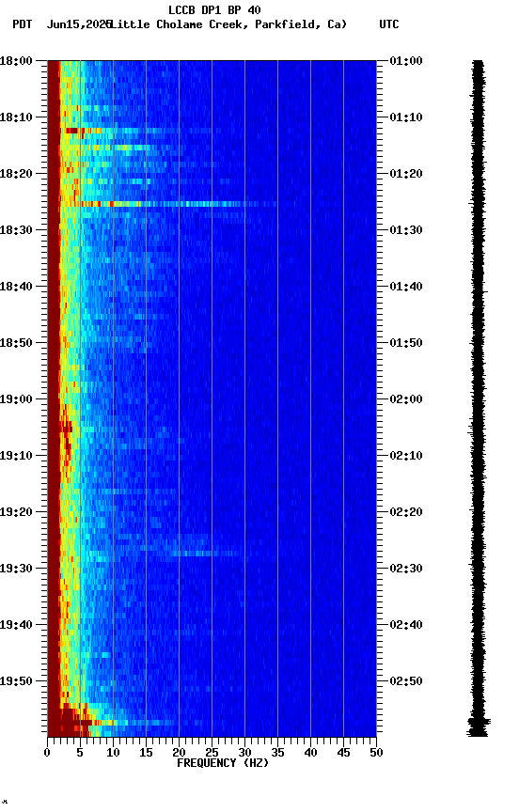Click the 15 Hz frequency axis label
519x812 pixels.
click(146, 753)
